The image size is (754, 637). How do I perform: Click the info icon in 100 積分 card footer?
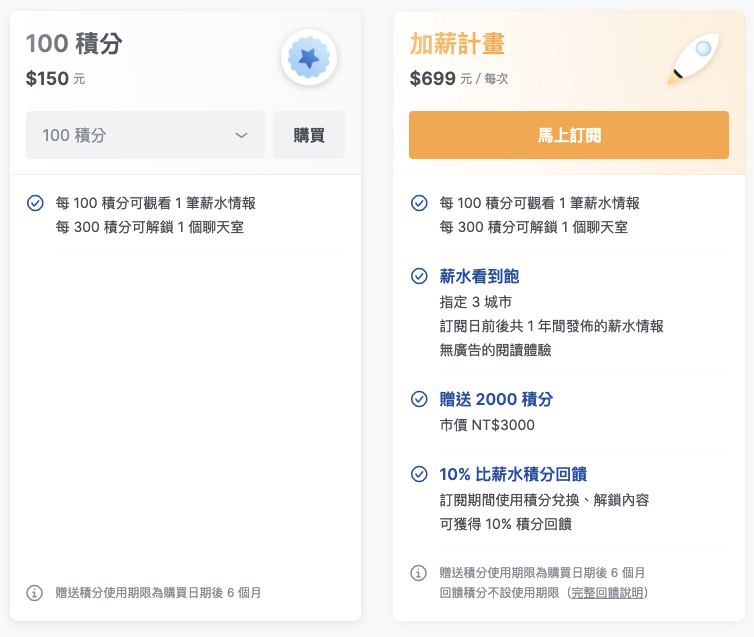pos(34,593)
